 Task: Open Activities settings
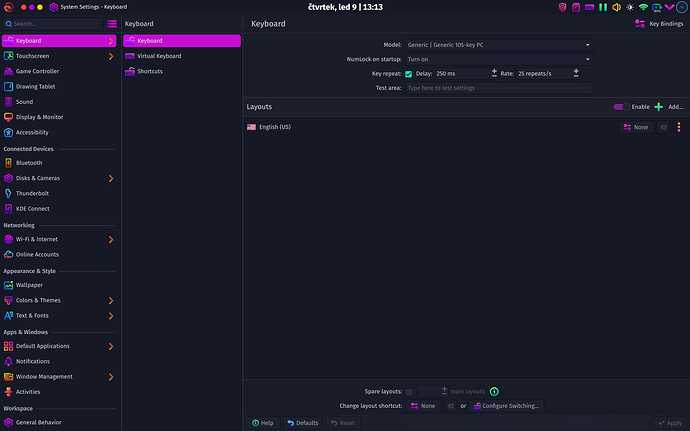click(59, 392)
